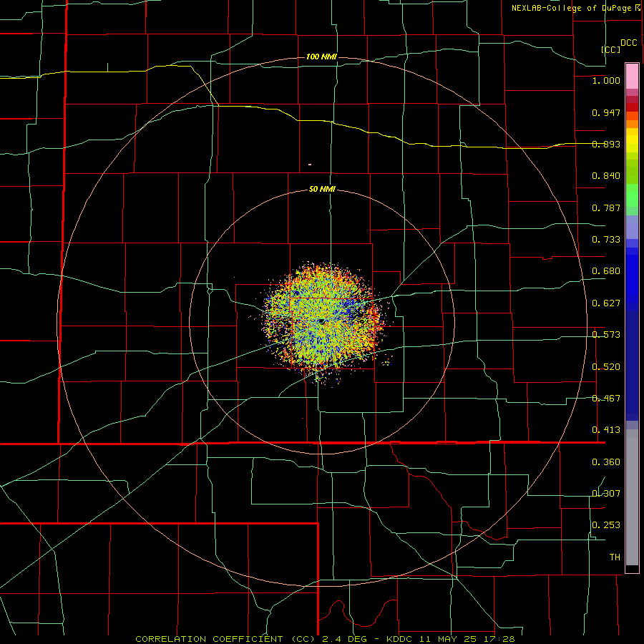The image size is (644, 644).
Task: Select the 0.787 scale value
Action: [x=606, y=208]
